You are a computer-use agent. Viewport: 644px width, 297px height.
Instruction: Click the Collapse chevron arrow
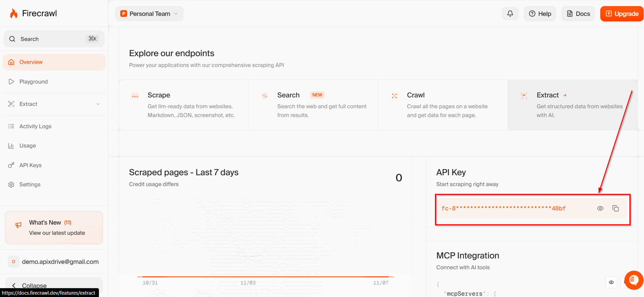click(14, 285)
